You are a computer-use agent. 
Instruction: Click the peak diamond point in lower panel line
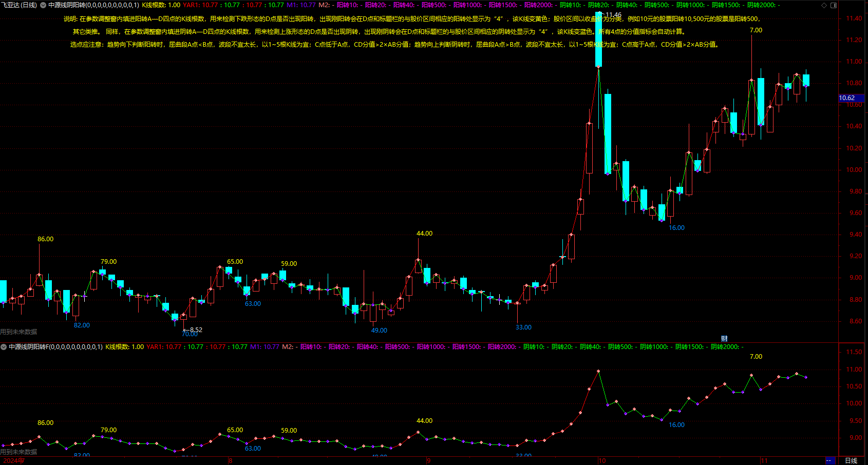[598, 371]
